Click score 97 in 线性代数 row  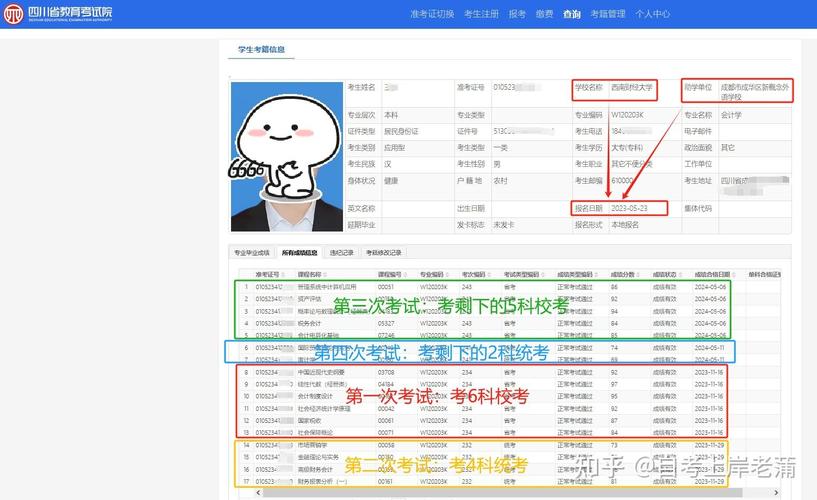pos(614,384)
